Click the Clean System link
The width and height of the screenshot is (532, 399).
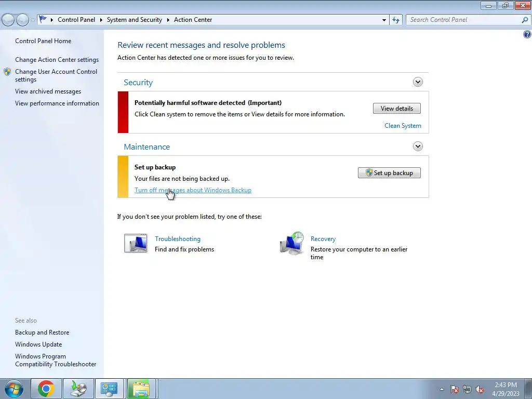(403, 126)
